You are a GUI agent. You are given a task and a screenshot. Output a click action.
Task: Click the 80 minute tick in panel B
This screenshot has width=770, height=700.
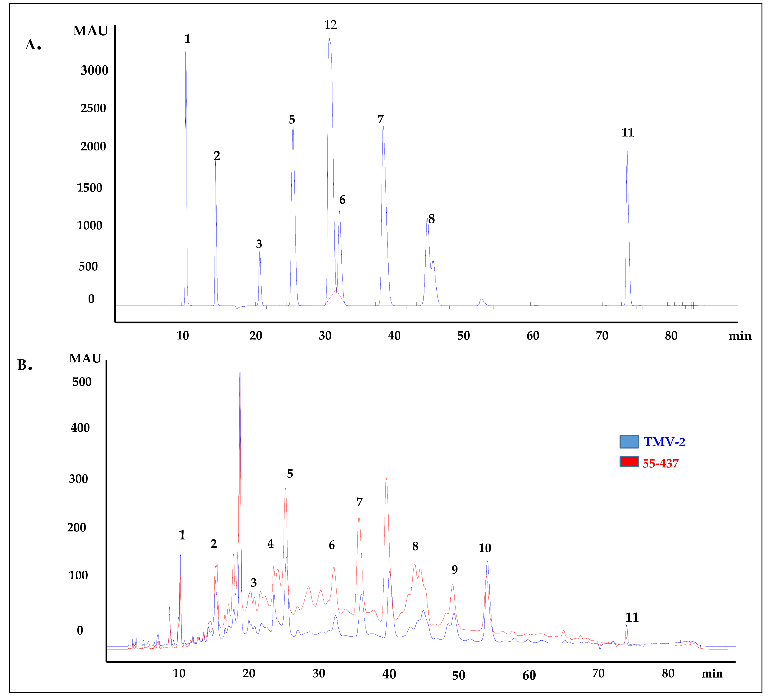tap(668, 673)
